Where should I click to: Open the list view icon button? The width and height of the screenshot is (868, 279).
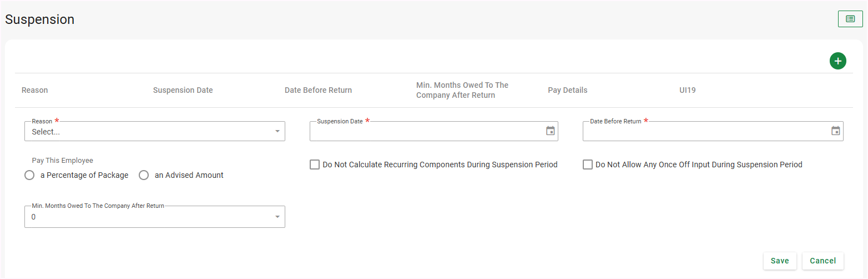tap(850, 19)
